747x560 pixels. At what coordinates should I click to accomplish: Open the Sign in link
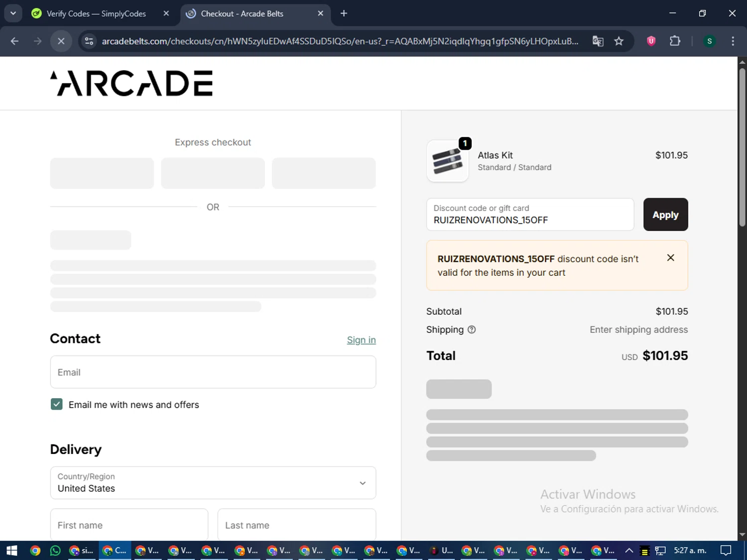[361, 340]
